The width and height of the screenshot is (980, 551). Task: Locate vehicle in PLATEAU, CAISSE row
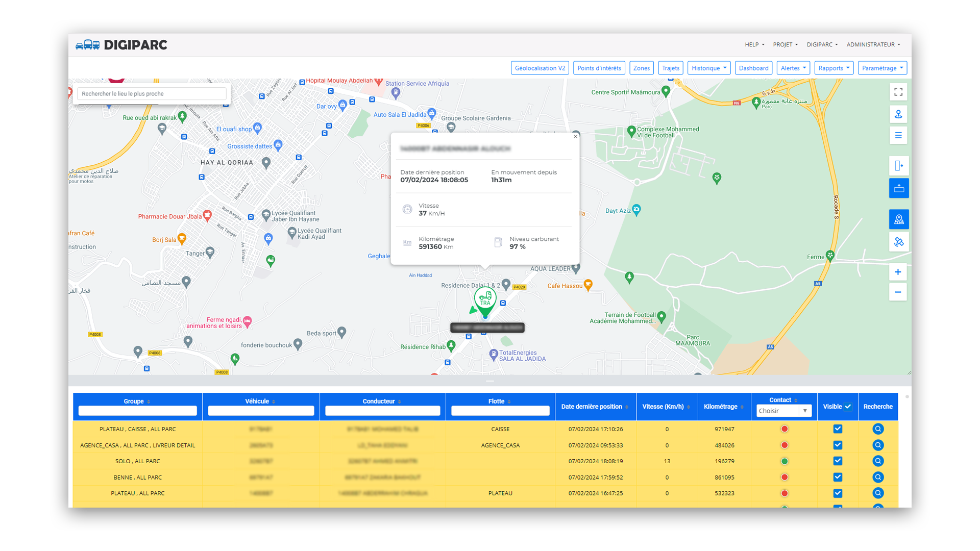tap(877, 429)
